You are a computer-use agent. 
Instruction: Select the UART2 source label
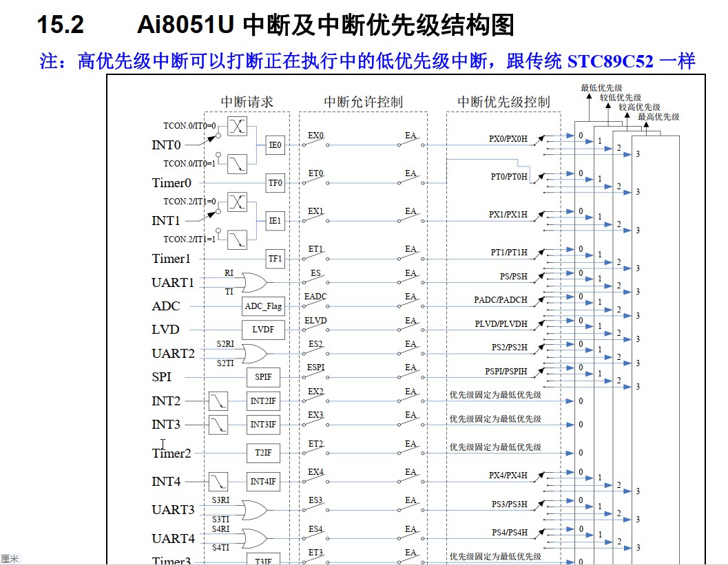pos(173,354)
